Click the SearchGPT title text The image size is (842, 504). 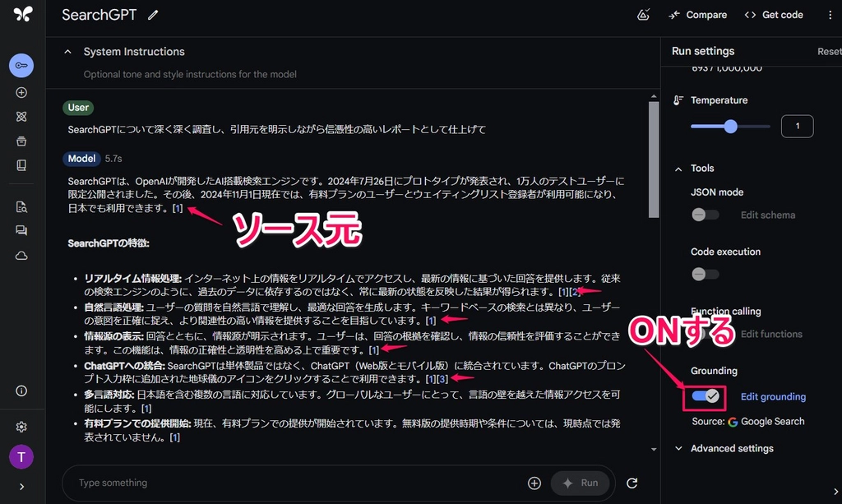click(99, 15)
